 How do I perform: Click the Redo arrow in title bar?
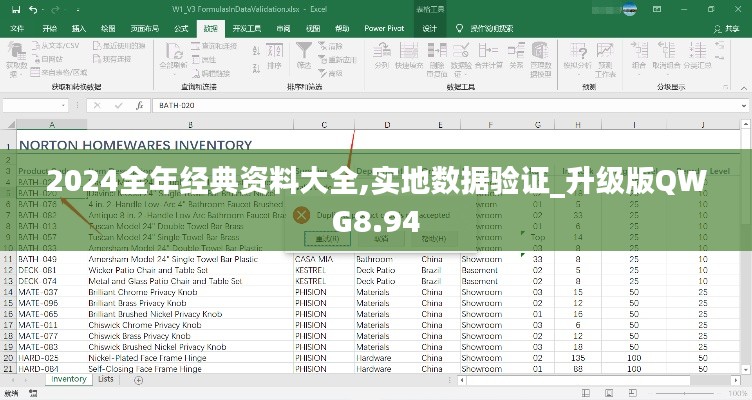coord(55,9)
